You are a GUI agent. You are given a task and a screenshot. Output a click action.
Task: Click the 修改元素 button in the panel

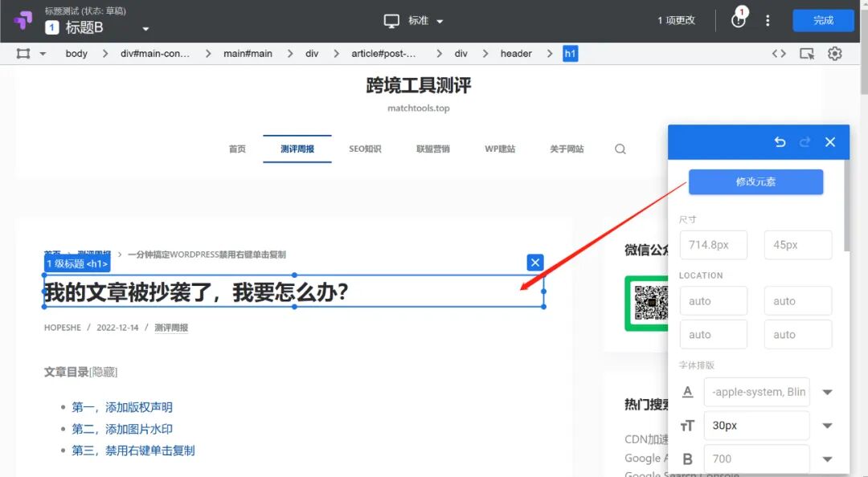tap(755, 182)
